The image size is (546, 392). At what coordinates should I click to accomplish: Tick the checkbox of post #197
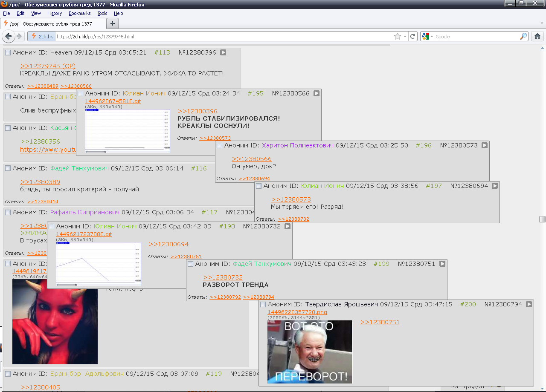point(258,186)
